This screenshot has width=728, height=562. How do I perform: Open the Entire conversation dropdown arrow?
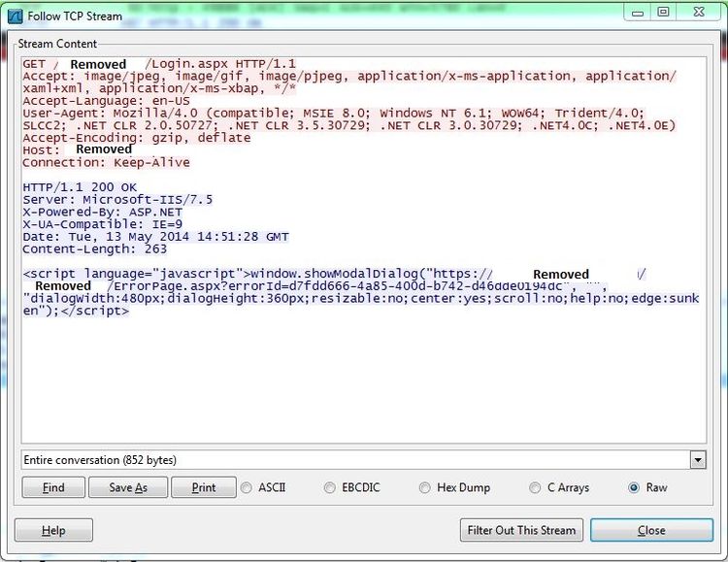click(x=698, y=460)
